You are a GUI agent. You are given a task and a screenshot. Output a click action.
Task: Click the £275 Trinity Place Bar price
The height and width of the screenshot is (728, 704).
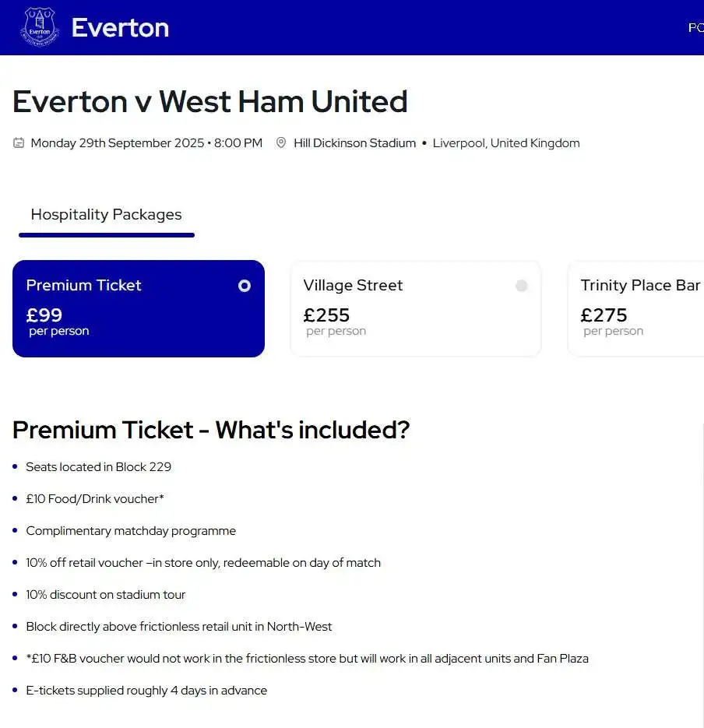coord(604,315)
